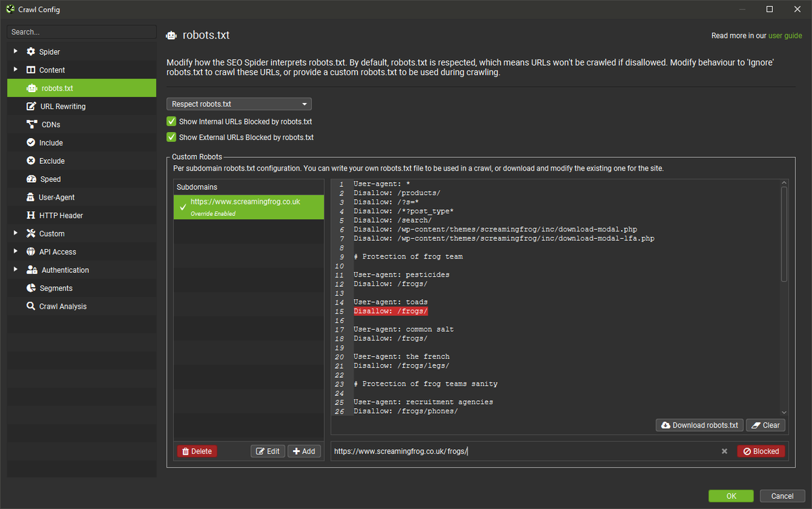Click the red Blocked status button
This screenshot has width=812, height=509.
coord(761,451)
